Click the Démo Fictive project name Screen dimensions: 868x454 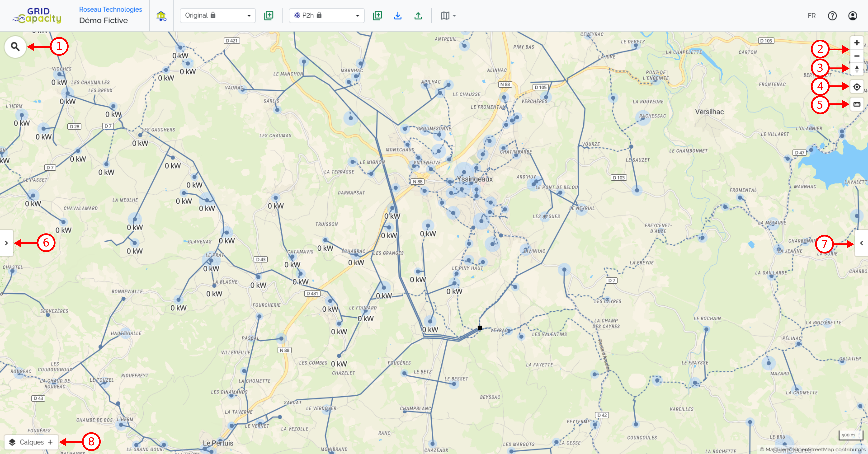tap(104, 21)
